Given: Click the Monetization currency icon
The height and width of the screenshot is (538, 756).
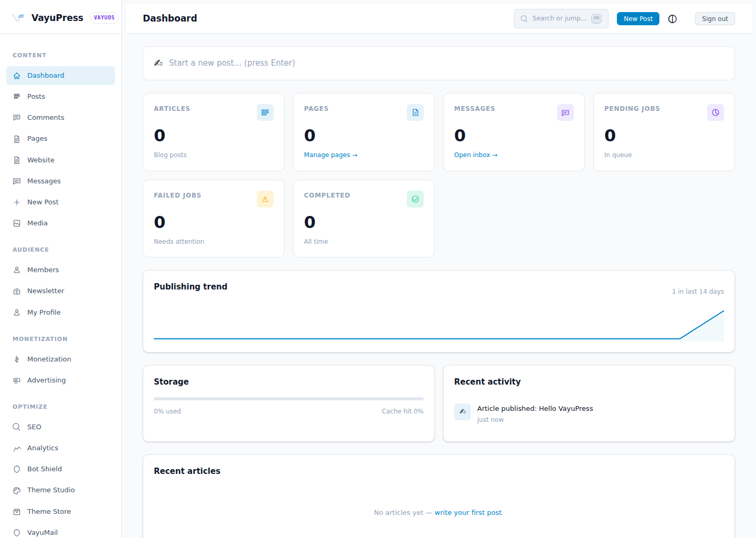Looking at the screenshot, I should (17, 359).
